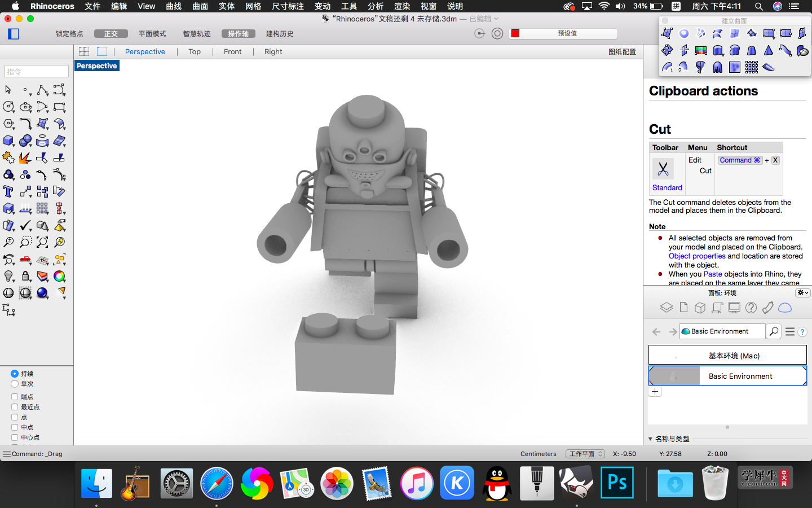Choose the rainbow heightfield image surface tool
Viewport: 812px width, 508px height.
[x=701, y=50]
